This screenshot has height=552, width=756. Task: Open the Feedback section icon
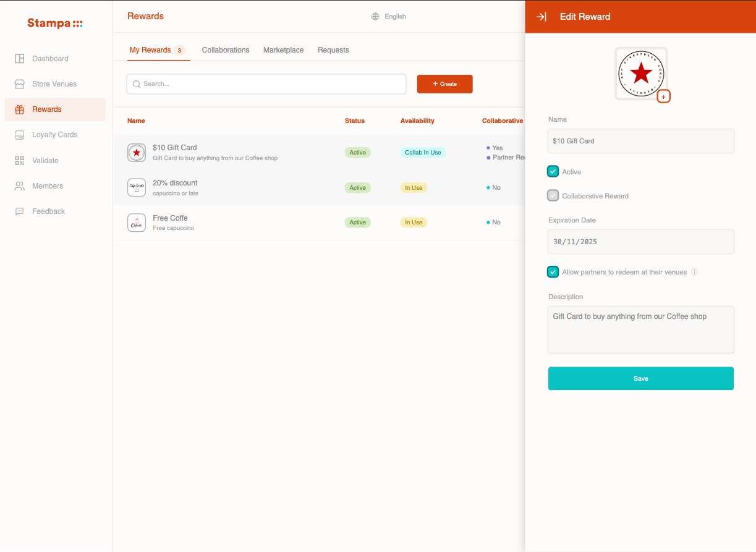coord(19,211)
